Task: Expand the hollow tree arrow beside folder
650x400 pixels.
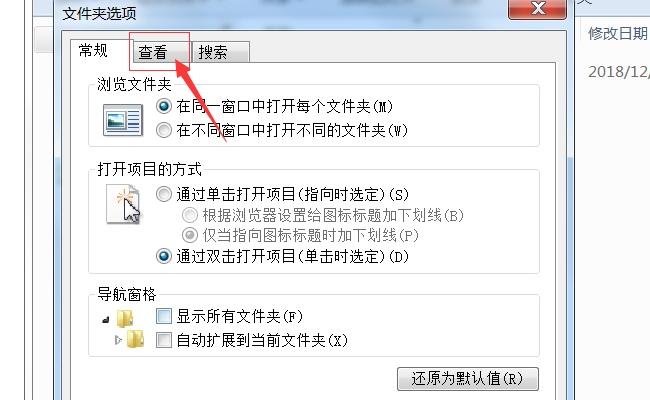Action: pos(119,340)
